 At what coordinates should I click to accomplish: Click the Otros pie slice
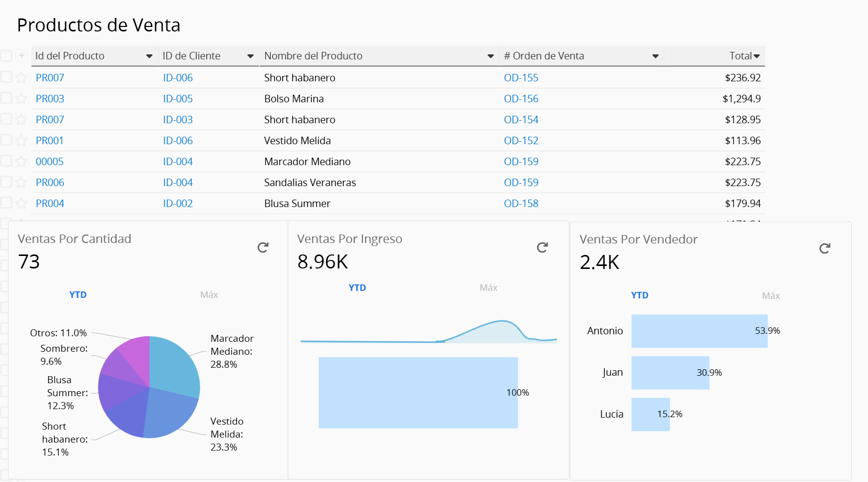click(x=137, y=357)
